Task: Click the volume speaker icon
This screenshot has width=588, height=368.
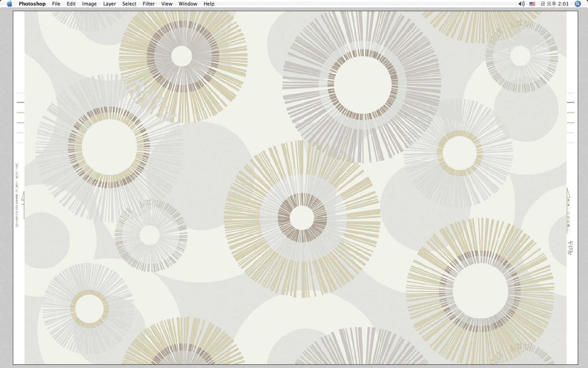Action: pos(521,4)
